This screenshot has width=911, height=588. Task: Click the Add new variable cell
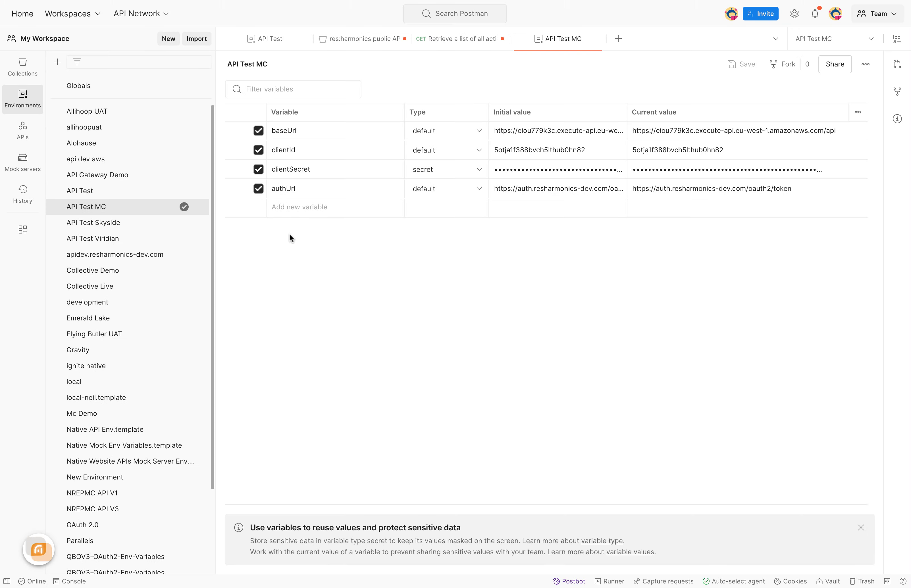[335, 207]
